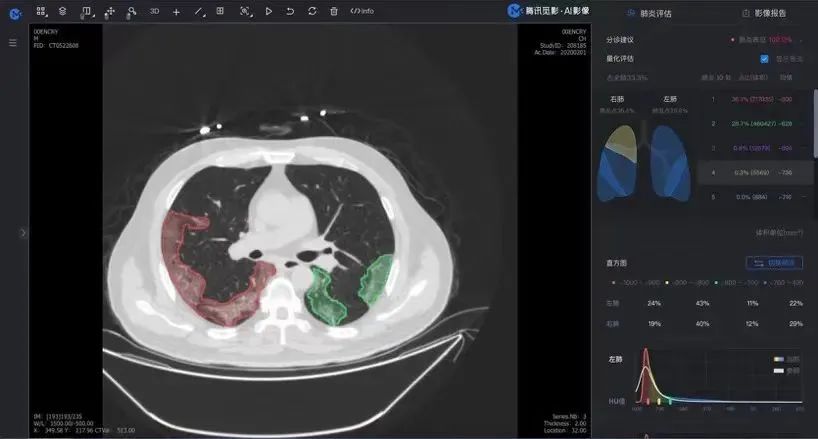Select the pan/move tool
The image size is (818, 439).
[x=109, y=11]
